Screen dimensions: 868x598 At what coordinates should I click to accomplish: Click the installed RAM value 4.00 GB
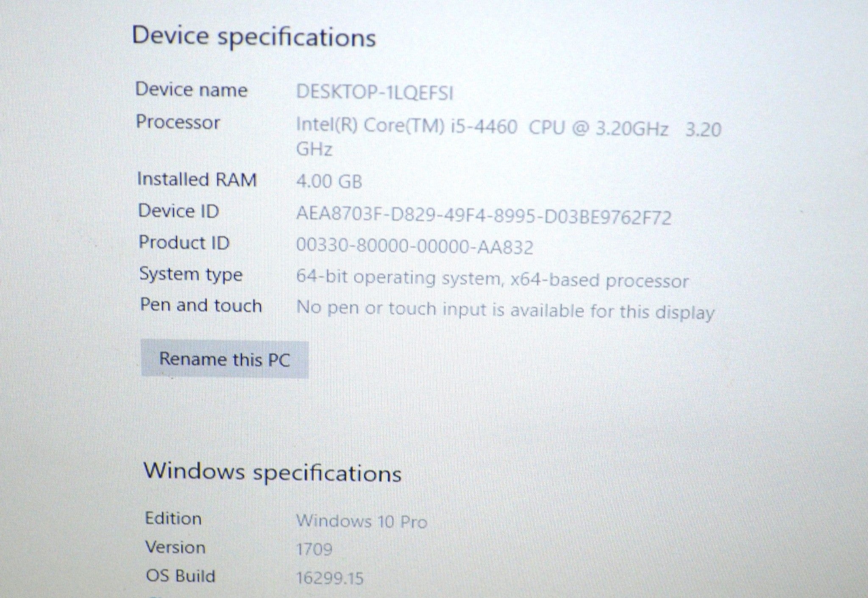coord(329,182)
